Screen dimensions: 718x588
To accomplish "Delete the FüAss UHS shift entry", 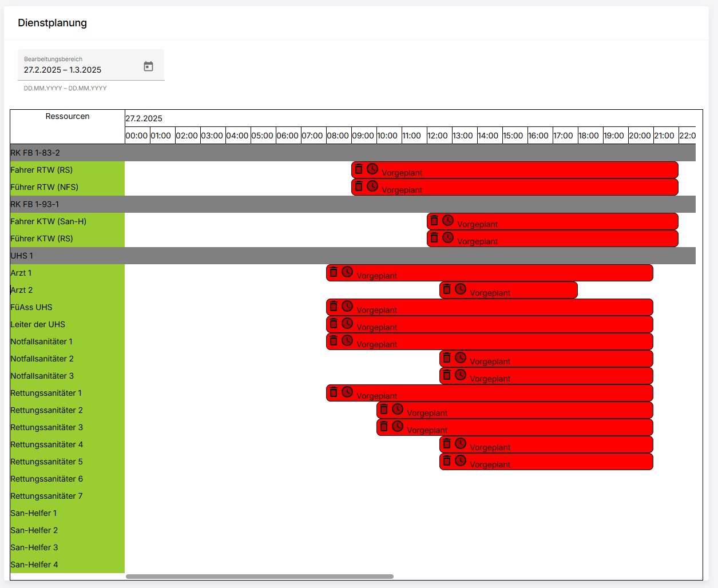I will [334, 306].
